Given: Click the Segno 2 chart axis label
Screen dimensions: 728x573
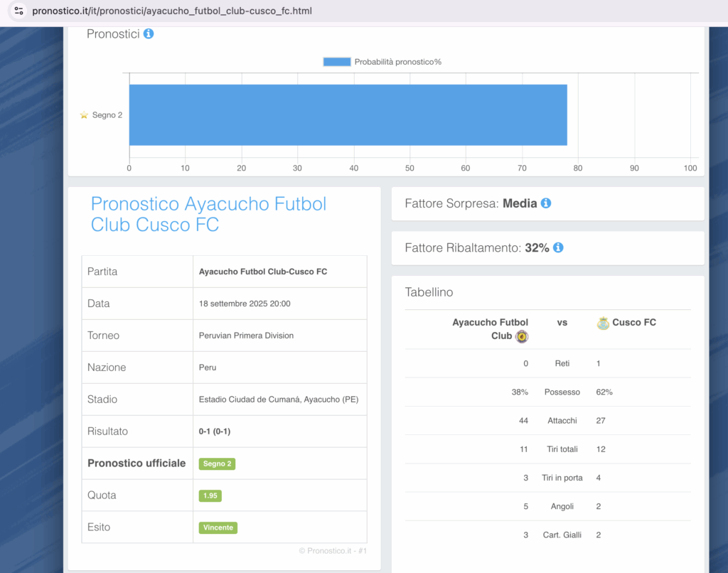Looking at the screenshot, I should pyautogui.click(x=107, y=115).
